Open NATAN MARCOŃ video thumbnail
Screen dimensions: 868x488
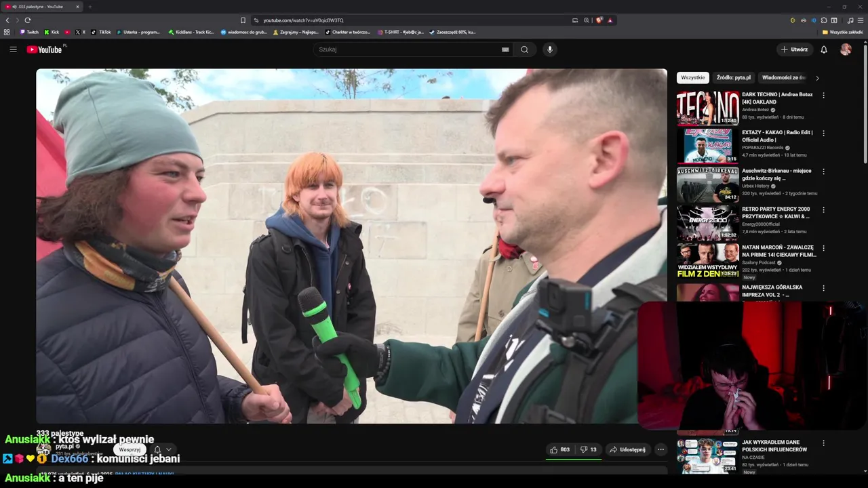click(x=707, y=261)
